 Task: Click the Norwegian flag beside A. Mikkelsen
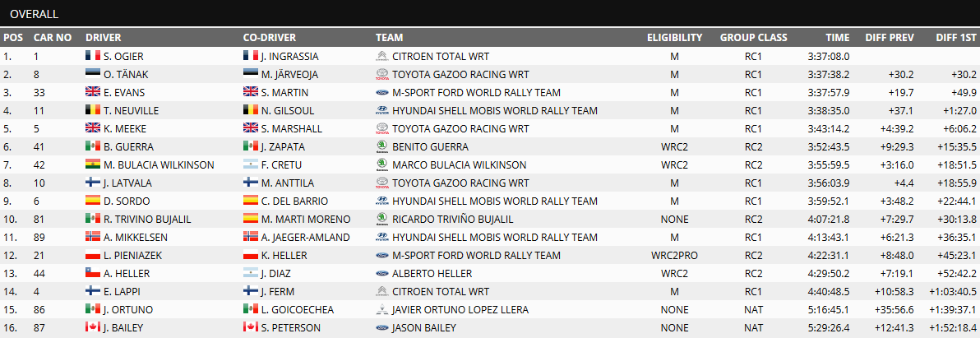[x=93, y=238]
